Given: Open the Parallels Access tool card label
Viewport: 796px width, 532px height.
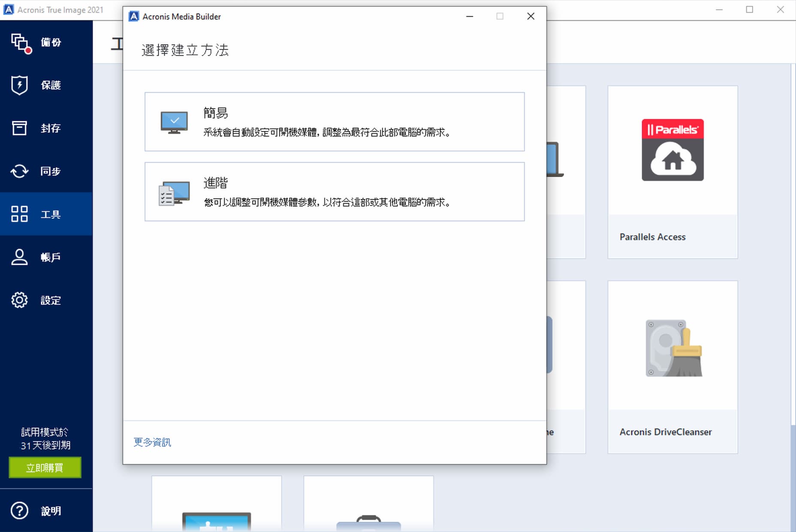Looking at the screenshot, I should pos(652,237).
